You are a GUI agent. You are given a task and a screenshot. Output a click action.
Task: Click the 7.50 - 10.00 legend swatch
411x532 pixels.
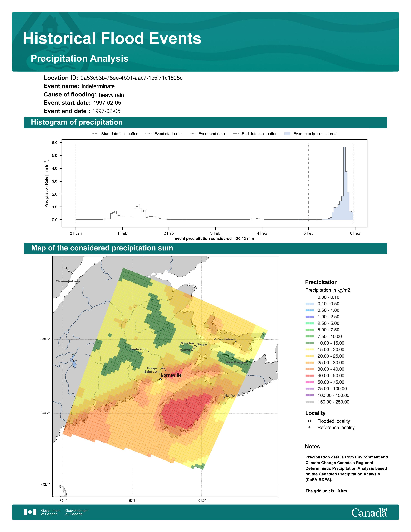(x=310, y=336)
